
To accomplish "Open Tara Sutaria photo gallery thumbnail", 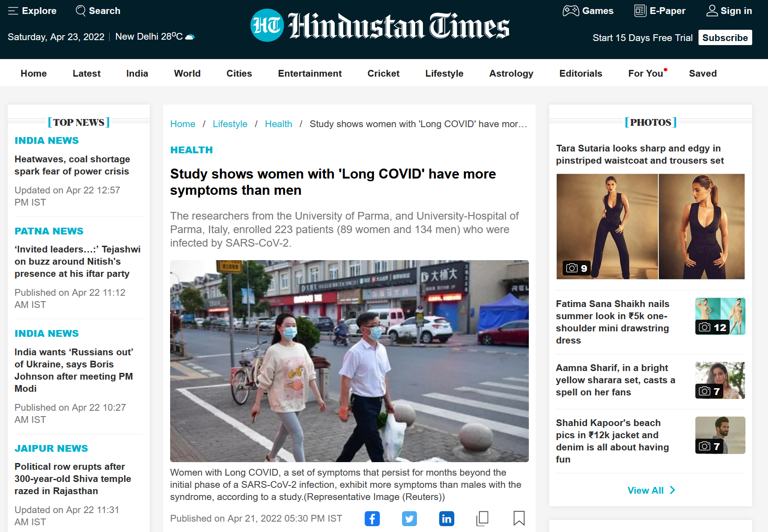I will point(650,226).
